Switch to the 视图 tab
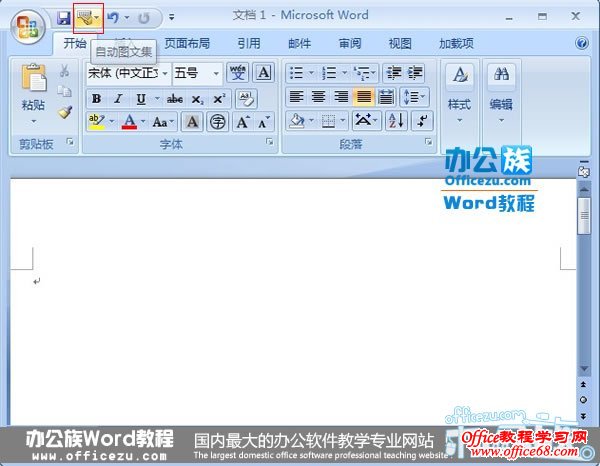This screenshot has width=600, height=466. coord(400,43)
